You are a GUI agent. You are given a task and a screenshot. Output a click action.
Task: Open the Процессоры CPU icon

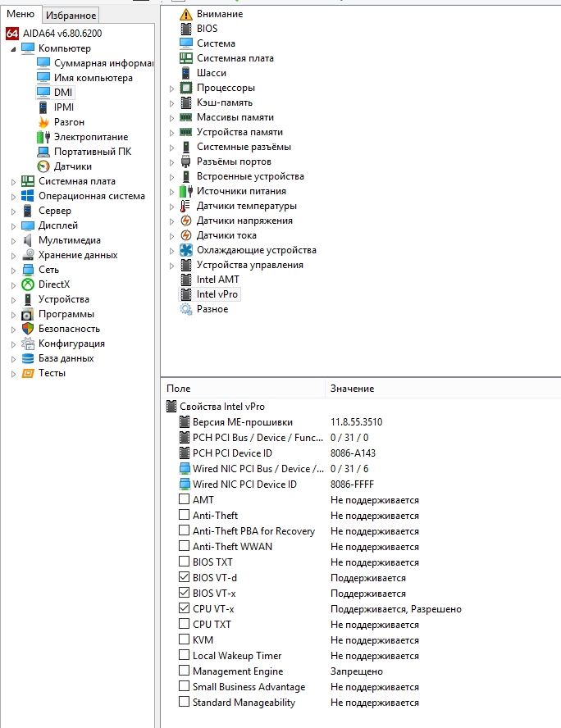coord(185,88)
